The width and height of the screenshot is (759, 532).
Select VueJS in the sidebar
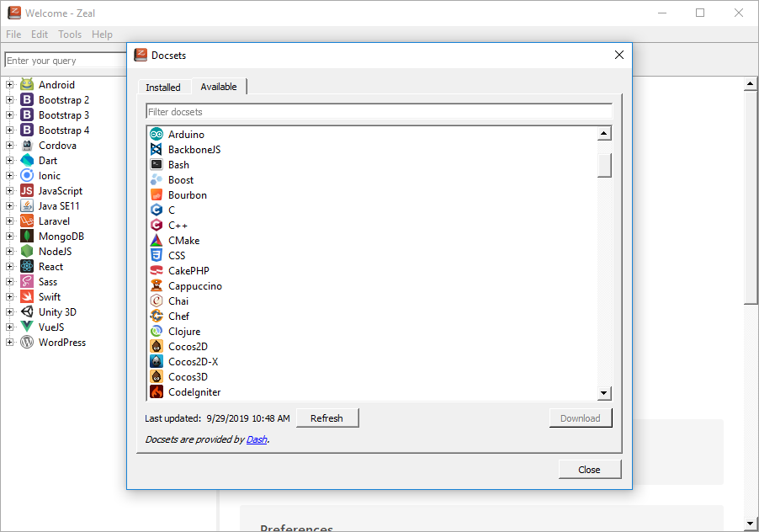(x=51, y=327)
